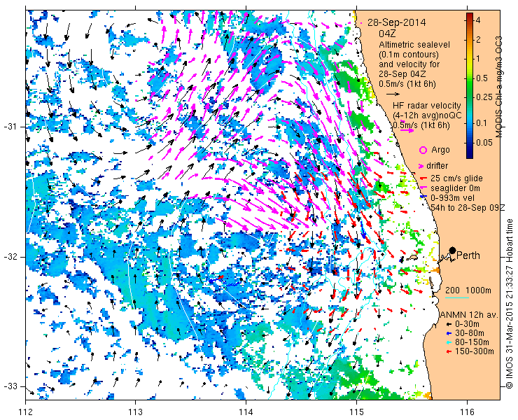Click the red 150-300m ANMN legend arrow
This screenshot has width=518, height=420.
coord(448,351)
